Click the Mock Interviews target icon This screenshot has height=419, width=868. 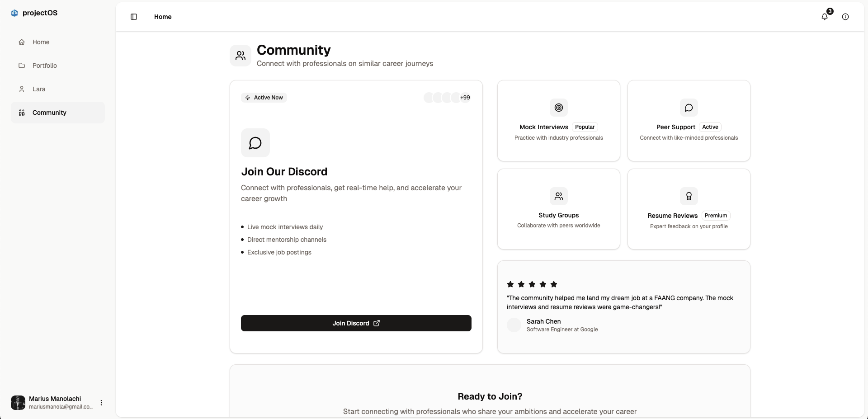559,108
